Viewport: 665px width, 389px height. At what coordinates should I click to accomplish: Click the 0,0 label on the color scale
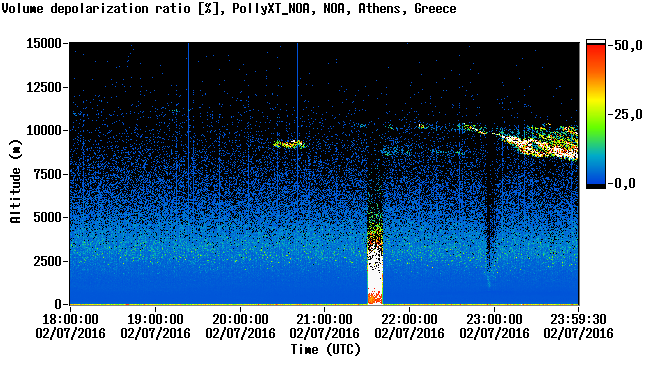coord(625,183)
